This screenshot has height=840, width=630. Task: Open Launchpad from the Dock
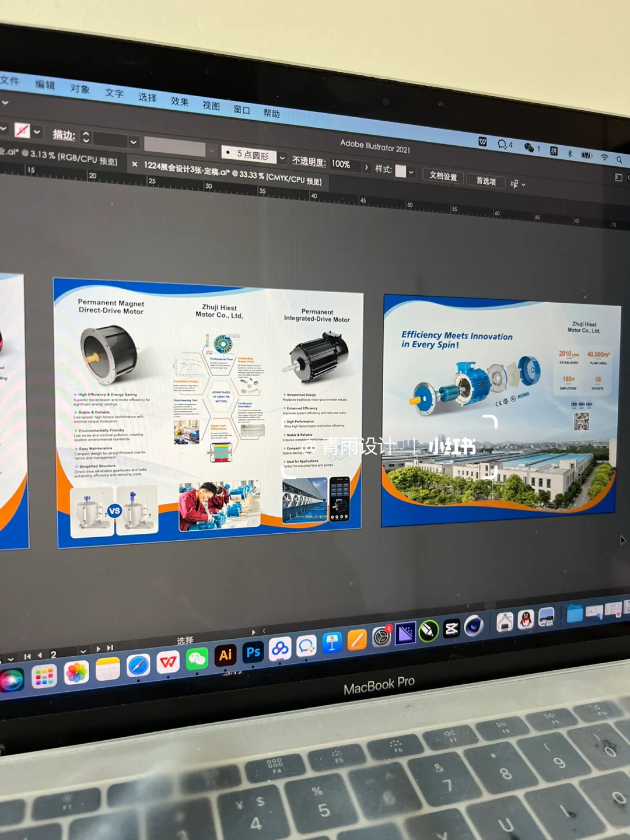(x=44, y=677)
